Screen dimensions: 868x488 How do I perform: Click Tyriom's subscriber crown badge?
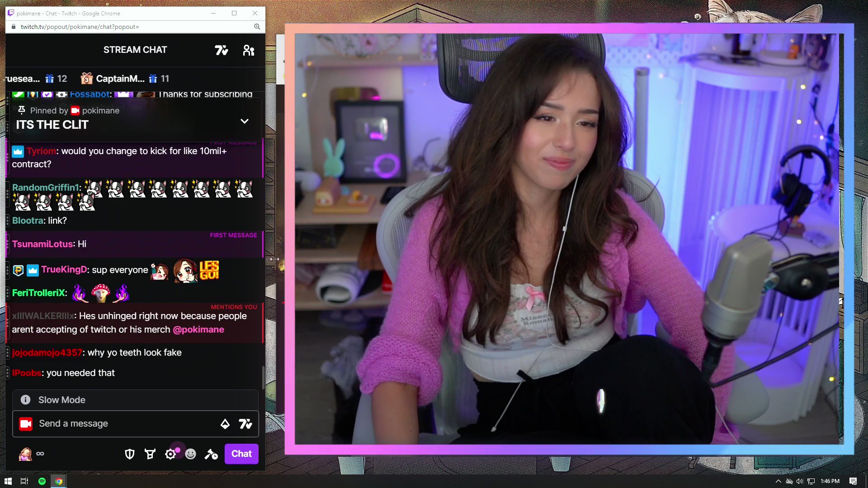click(18, 151)
